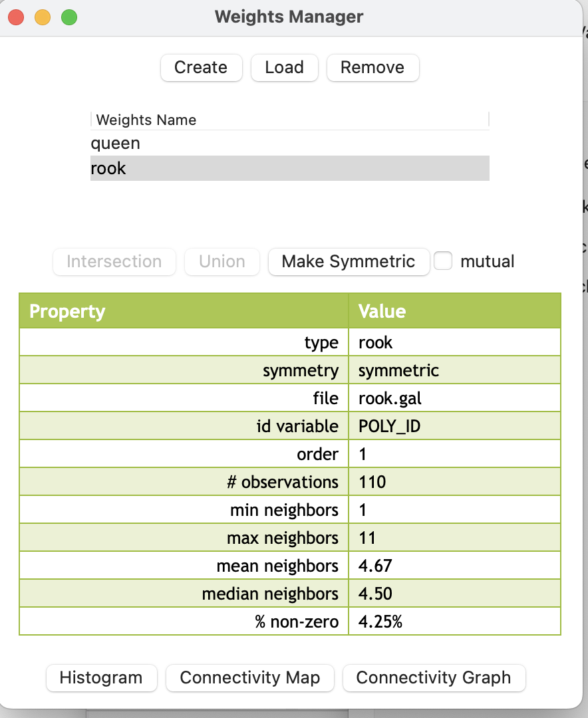Screen dimensions: 588x718
Task: Select the symmetry property row
Action: (290, 370)
